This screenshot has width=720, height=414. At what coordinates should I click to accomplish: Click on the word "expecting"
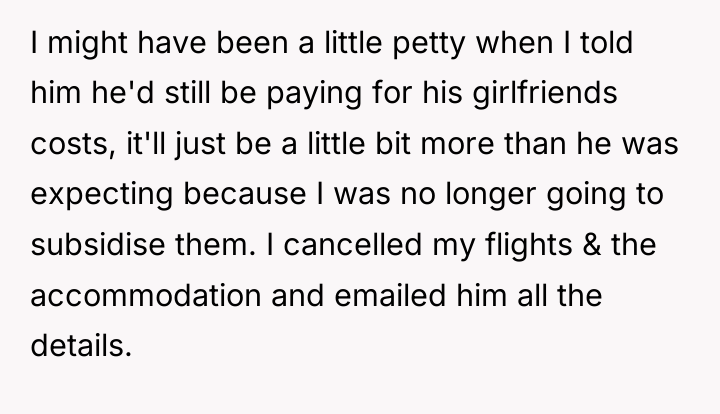click(x=102, y=195)
